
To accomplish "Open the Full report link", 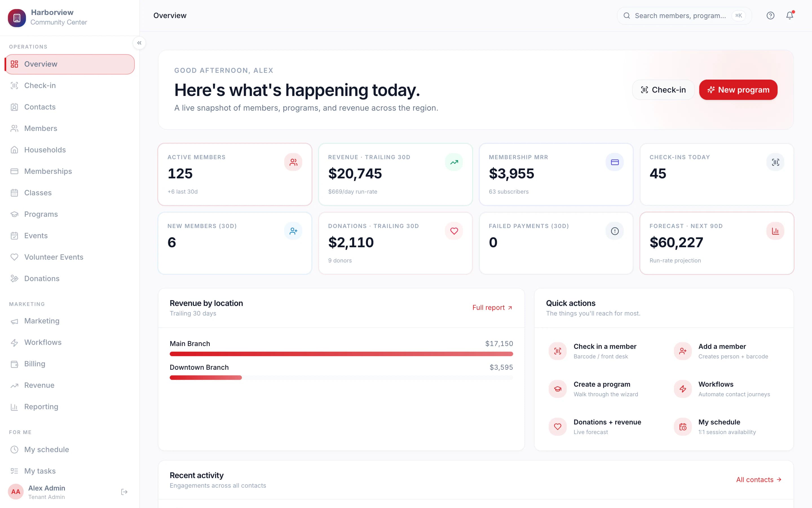I will pyautogui.click(x=492, y=308).
